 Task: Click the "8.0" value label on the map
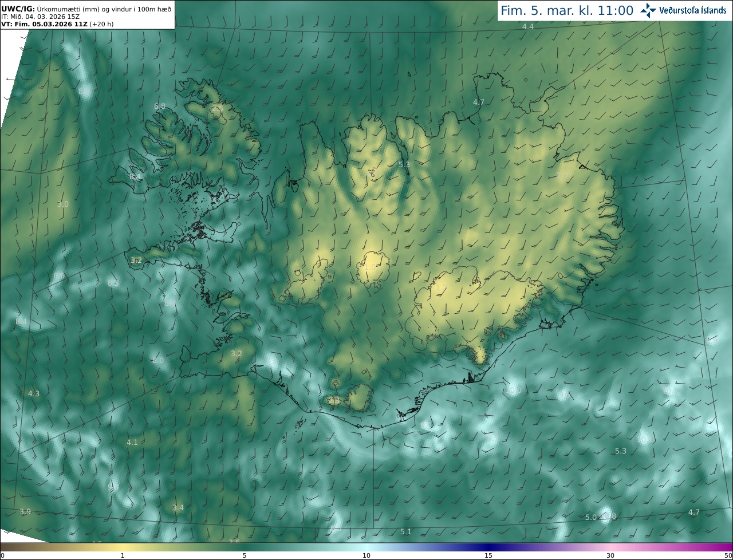point(158,360)
